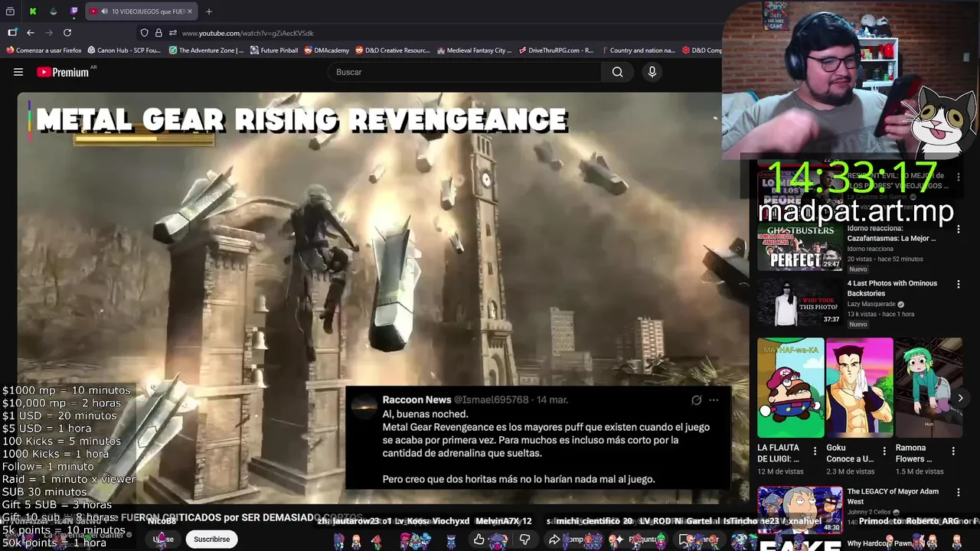Click the padlock site security icon
The image size is (980, 551).
tap(158, 33)
